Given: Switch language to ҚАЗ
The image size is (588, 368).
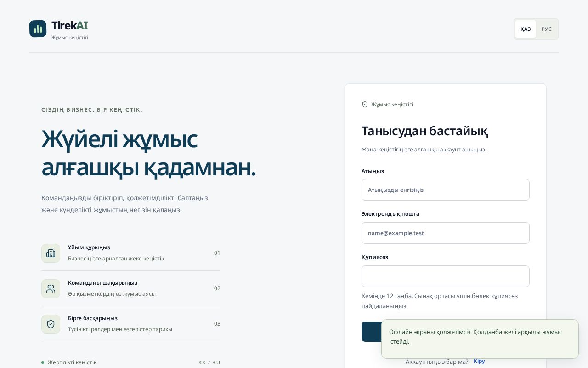Looking at the screenshot, I should [526, 29].
